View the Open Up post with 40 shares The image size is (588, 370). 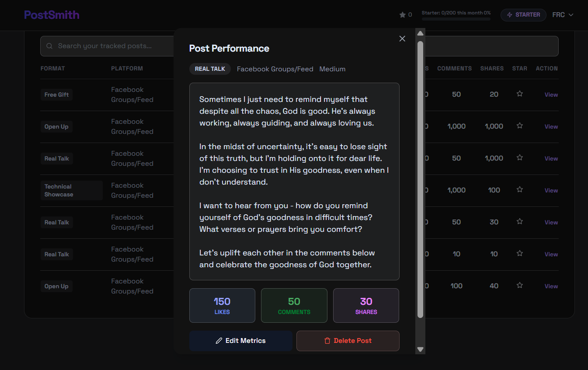551,286
